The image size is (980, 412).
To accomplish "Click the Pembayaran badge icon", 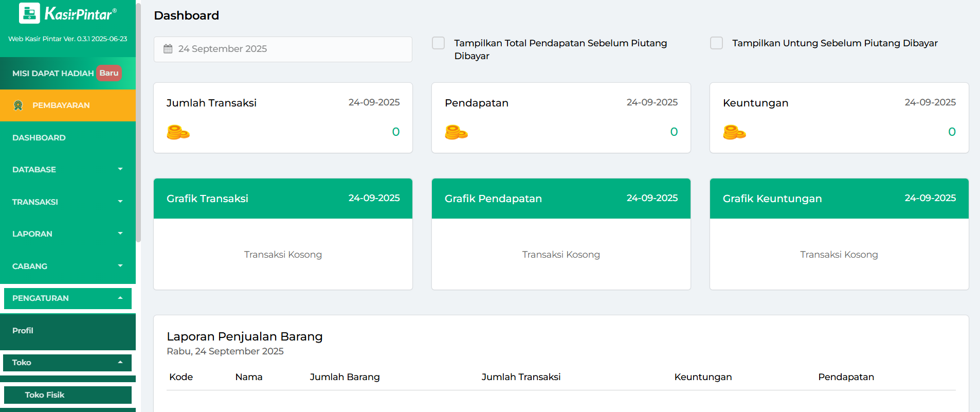I will tap(19, 105).
